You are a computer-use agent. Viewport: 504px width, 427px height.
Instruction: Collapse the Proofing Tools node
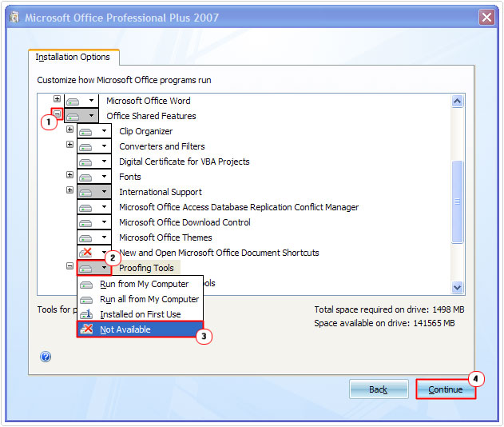(x=69, y=265)
